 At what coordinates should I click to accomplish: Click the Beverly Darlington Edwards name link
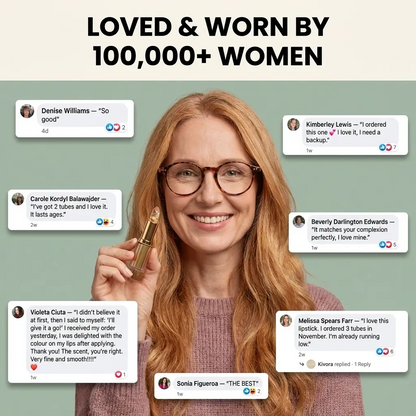pyautogui.click(x=349, y=222)
